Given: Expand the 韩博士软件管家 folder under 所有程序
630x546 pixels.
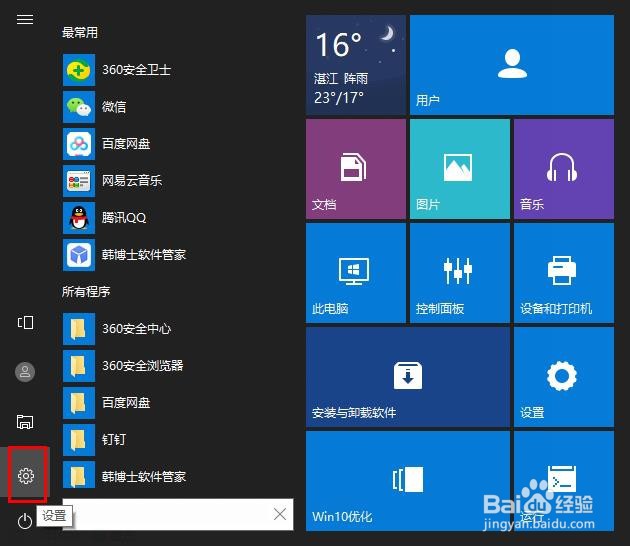Looking at the screenshot, I should pyautogui.click(x=125, y=477).
